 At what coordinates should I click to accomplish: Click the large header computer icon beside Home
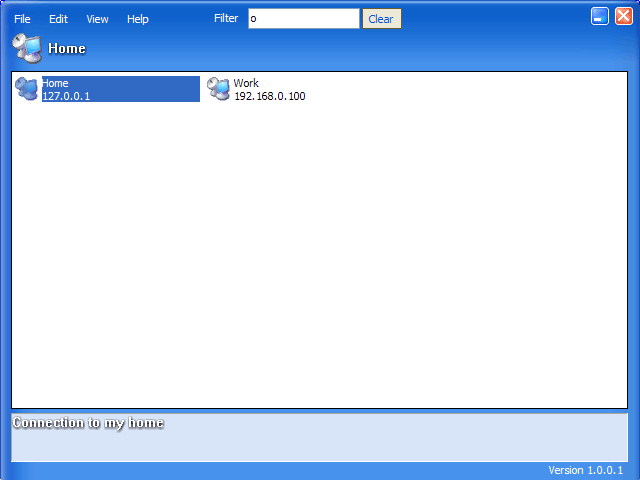27,49
